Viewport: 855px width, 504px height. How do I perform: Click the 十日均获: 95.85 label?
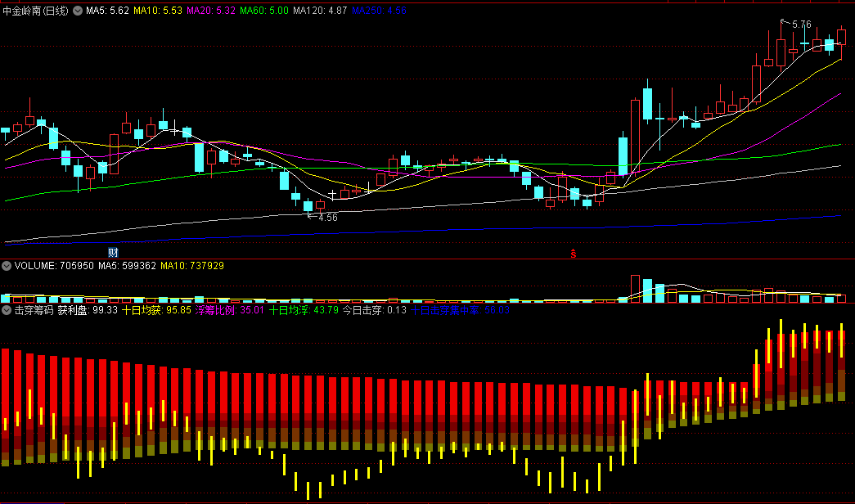(156, 310)
